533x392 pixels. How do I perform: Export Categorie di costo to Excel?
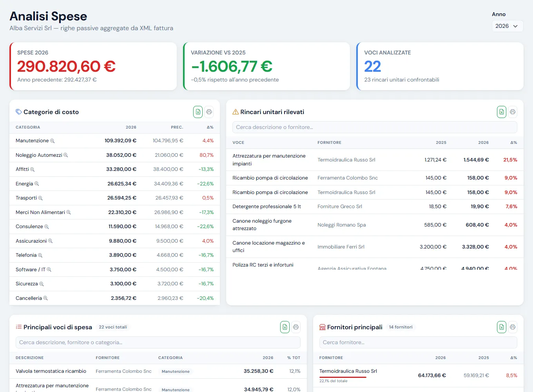click(x=198, y=112)
